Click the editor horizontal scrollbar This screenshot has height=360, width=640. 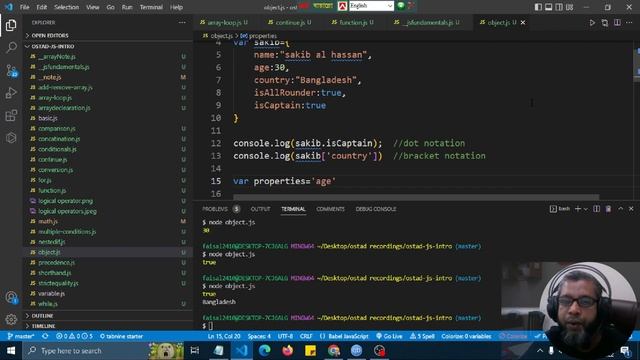click(x=416, y=198)
